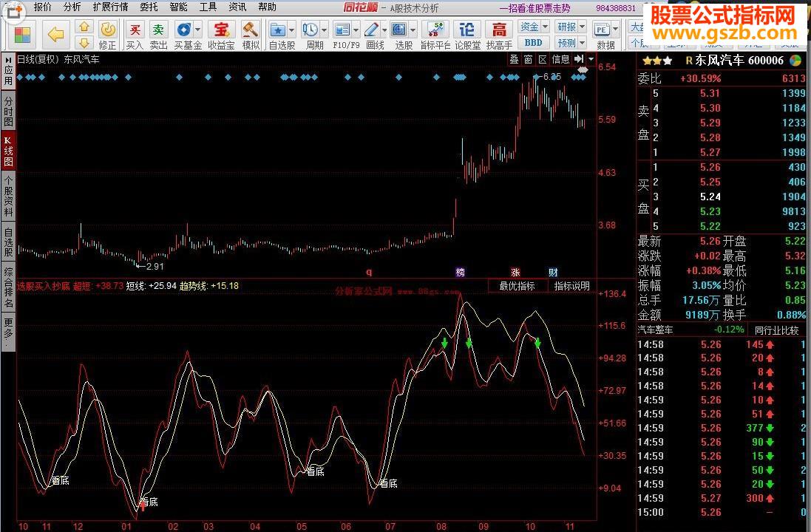
Task: Switch to the 分时图 side tab
Action: [x=8, y=111]
